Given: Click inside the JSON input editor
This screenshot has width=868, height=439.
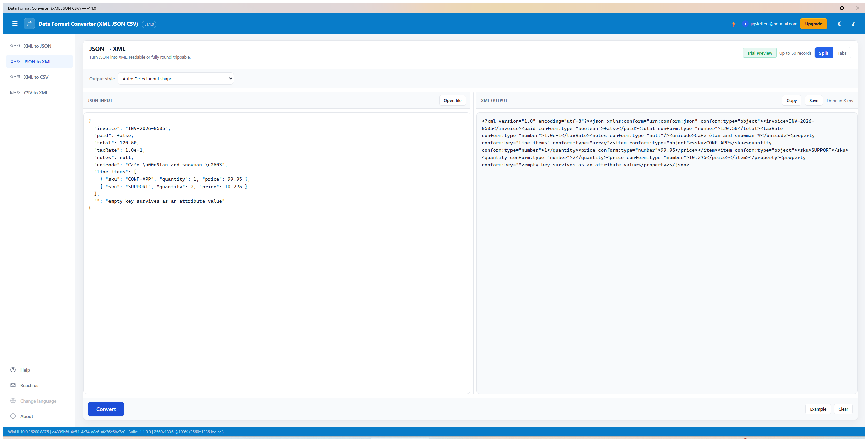Looking at the screenshot, I should (277, 252).
